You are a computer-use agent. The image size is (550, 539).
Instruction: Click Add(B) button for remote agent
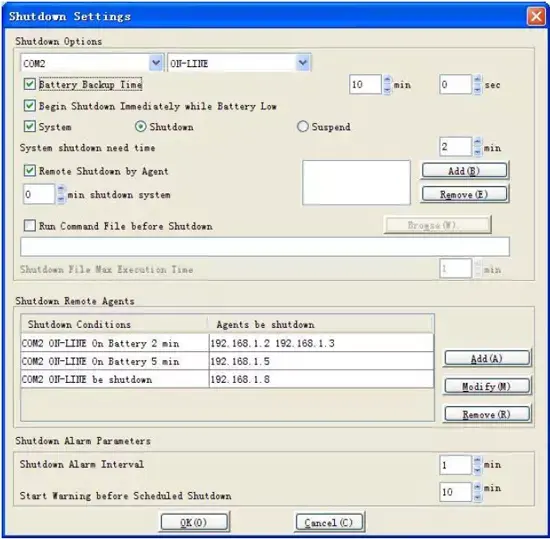pos(464,171)
